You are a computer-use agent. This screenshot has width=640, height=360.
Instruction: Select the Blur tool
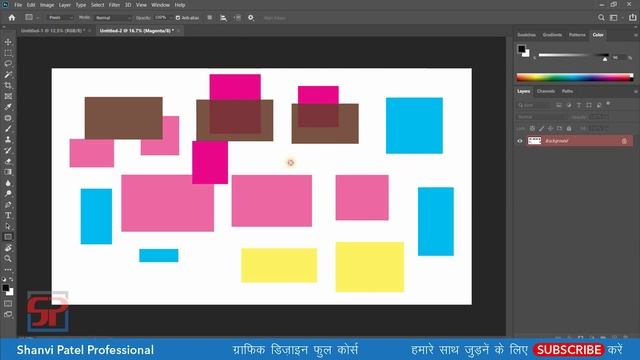[x=8, y=183]
